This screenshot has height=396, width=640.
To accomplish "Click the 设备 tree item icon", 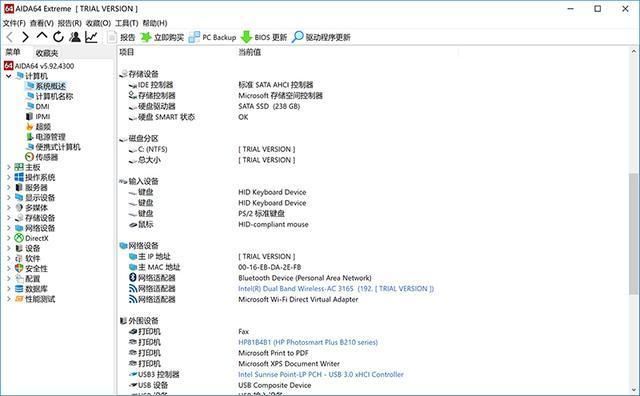I will (19, 248).
